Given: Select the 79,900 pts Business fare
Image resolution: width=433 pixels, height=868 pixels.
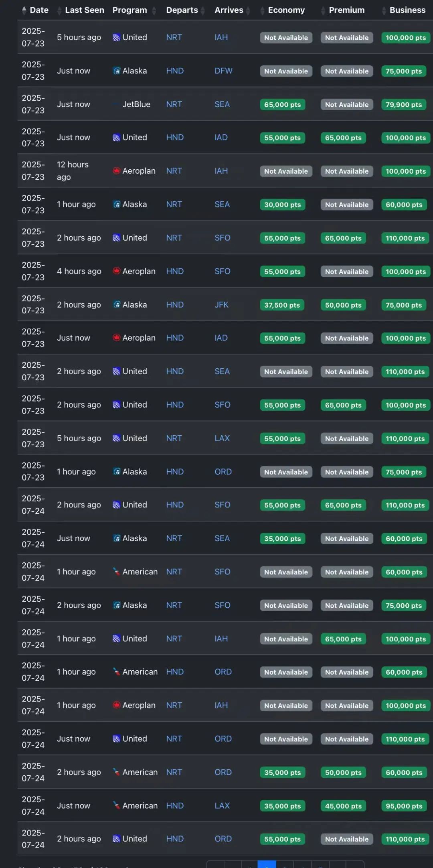Looking at the screenshot, I should 403,105.
